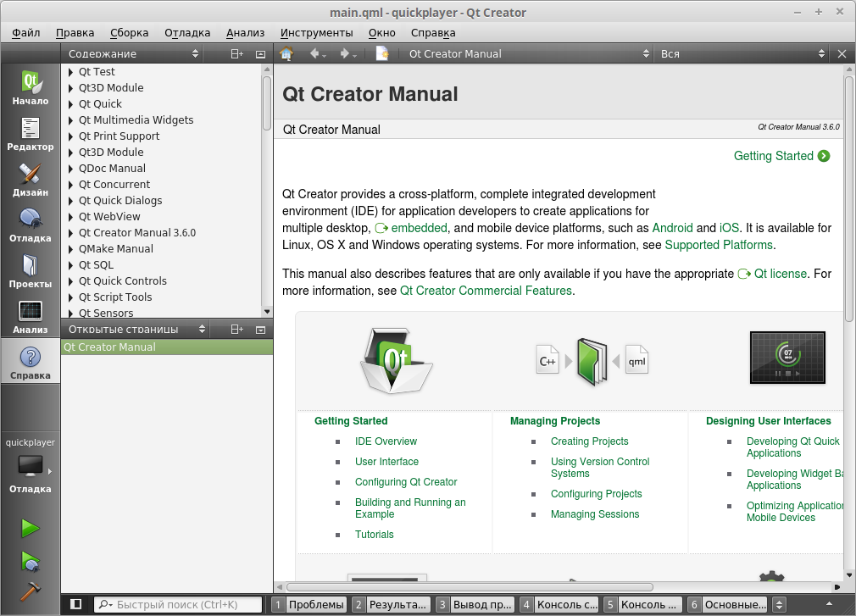
Task: Open the Отладка menu in the menu bar
Action: (187, 33)
